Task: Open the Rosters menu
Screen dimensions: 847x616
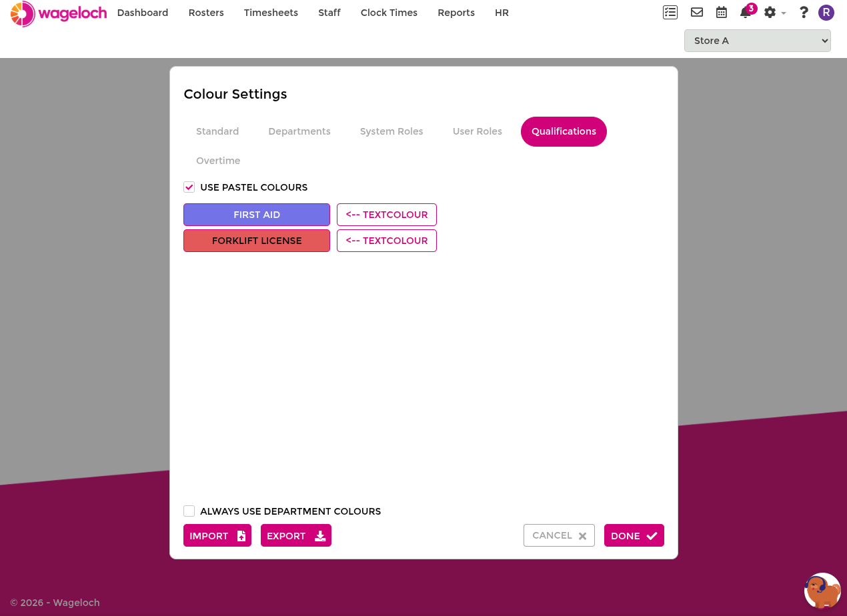Action: pyautogui.click(x=206, y=13)
